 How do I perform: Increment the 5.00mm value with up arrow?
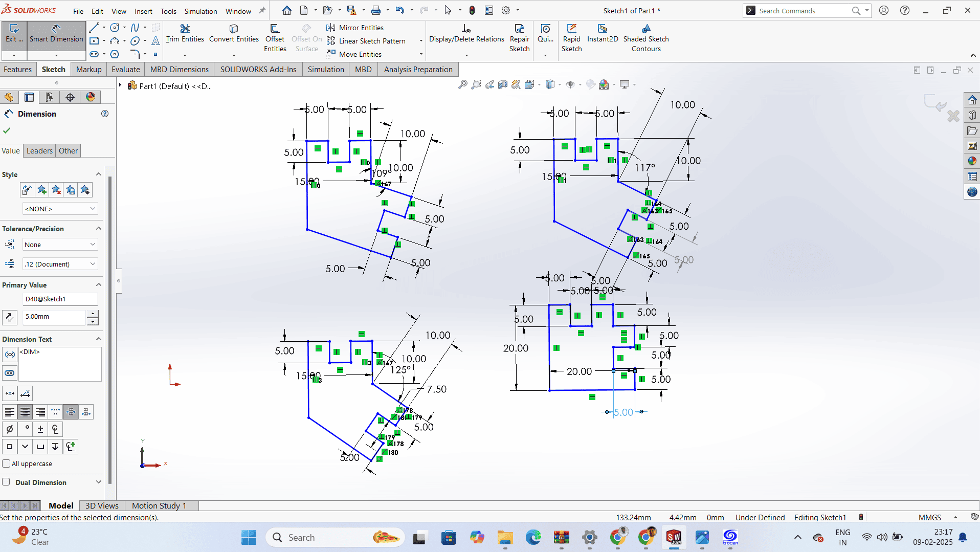click(93, 314)
